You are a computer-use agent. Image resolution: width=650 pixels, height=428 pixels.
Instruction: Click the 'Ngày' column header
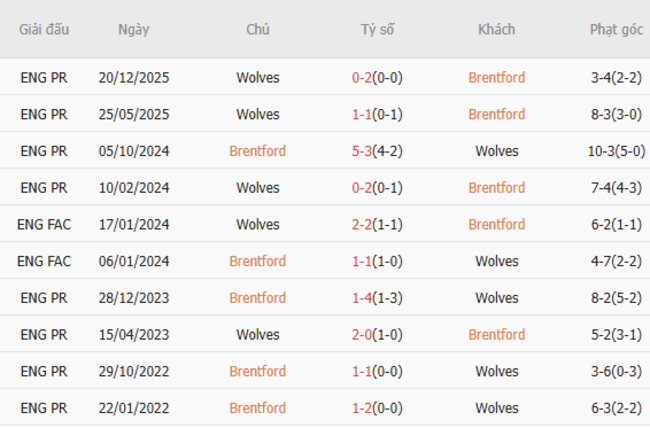point(133,29)
